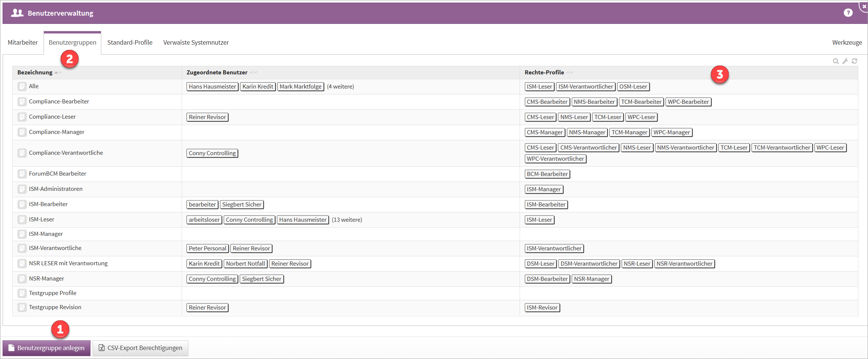Sort by Rechte-Profile column arrow
This screenshot has width=868, height=359.
click(570, 73)
